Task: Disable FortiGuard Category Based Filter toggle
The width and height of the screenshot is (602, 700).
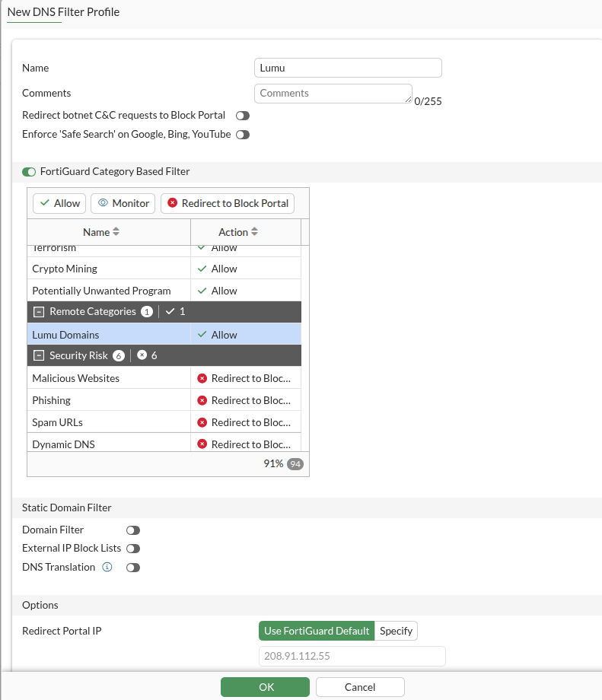Action: [29, 172]
